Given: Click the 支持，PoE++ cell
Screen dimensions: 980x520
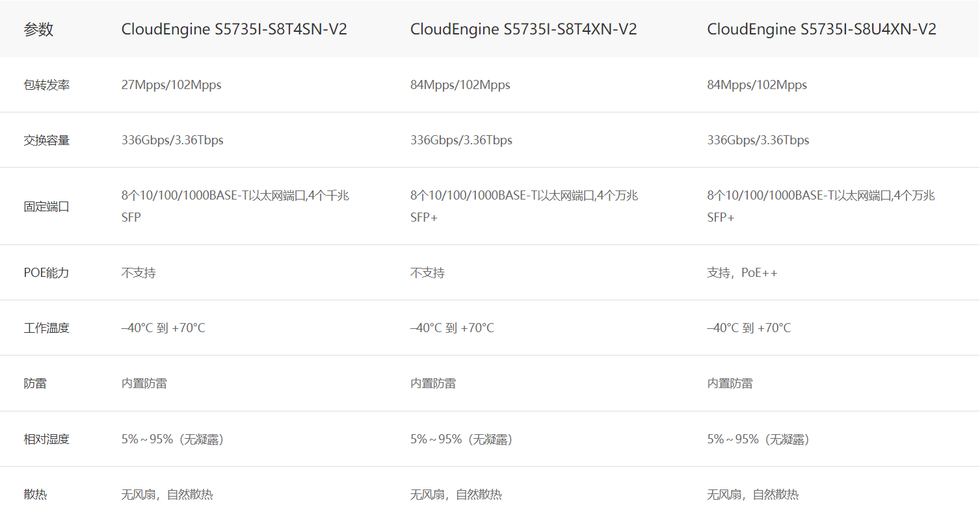Looking at the screenshot, I should click(x=742, y=273).
